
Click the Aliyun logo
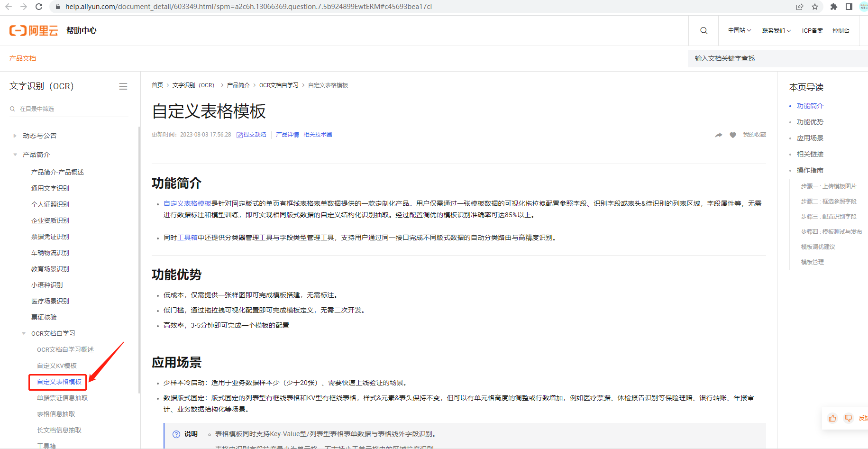(x=34, y=30)
